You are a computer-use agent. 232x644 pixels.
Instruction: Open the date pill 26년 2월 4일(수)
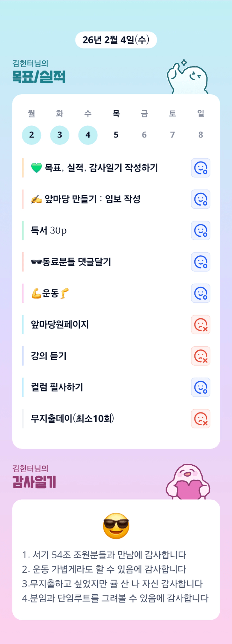click(116, 40)
